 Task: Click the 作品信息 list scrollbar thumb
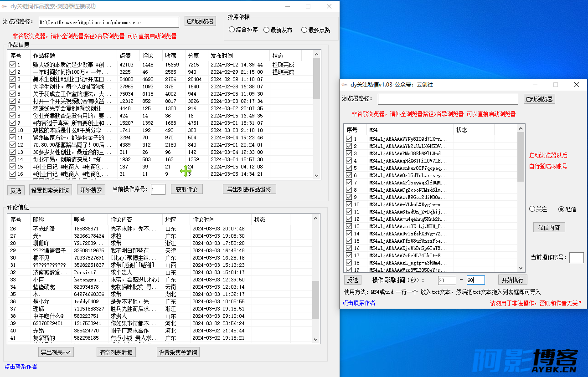(x=317, y=78)
